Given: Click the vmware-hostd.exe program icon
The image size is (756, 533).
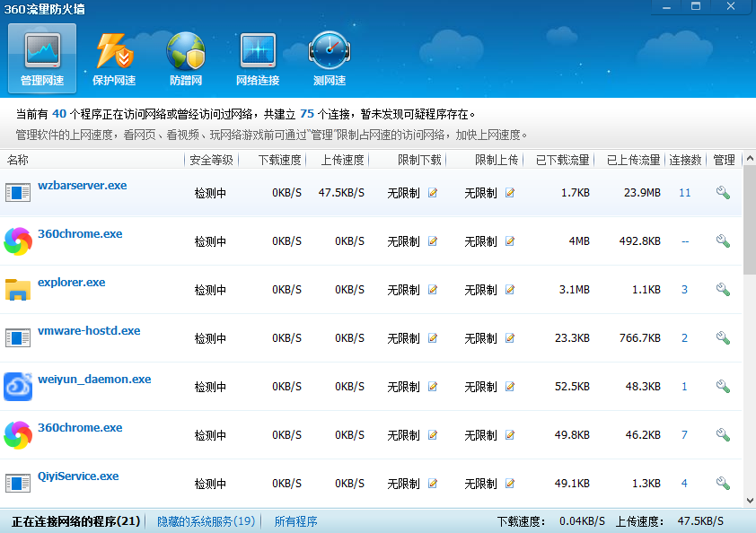Looking at the screenshot, I should coord(18,337).
